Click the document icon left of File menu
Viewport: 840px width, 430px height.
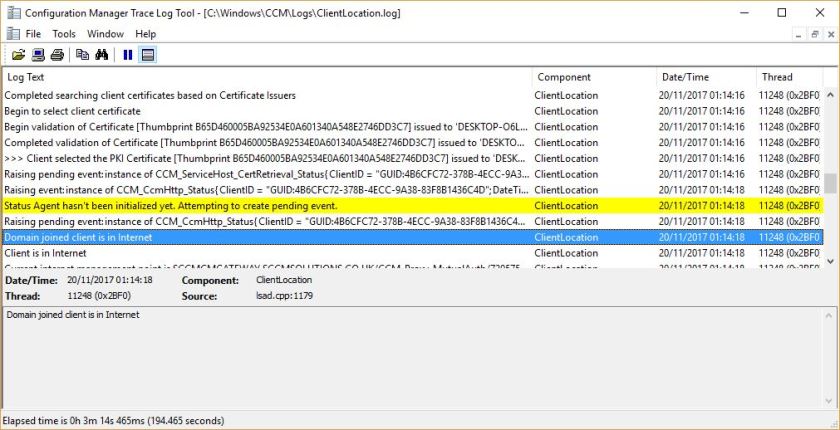[x=12, y=34]
